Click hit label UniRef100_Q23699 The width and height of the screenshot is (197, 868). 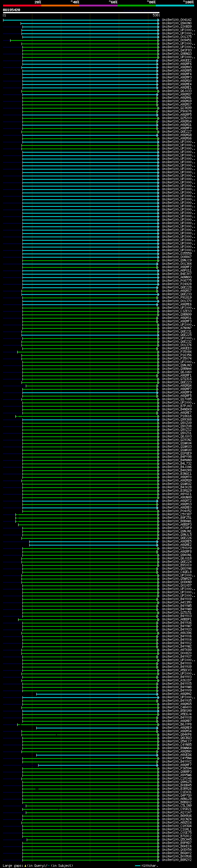177,108
